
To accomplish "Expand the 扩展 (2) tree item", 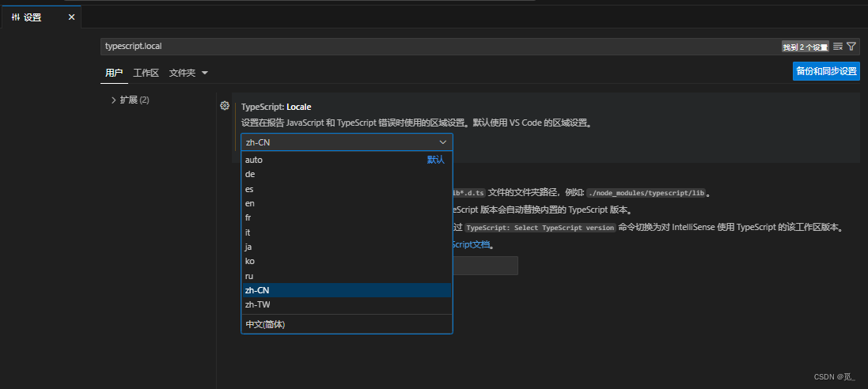I will tap(130, 100).
